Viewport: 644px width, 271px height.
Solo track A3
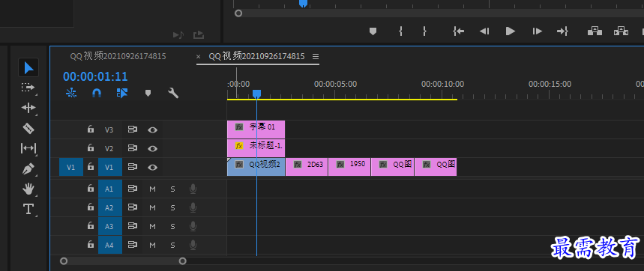click(172, 226)
